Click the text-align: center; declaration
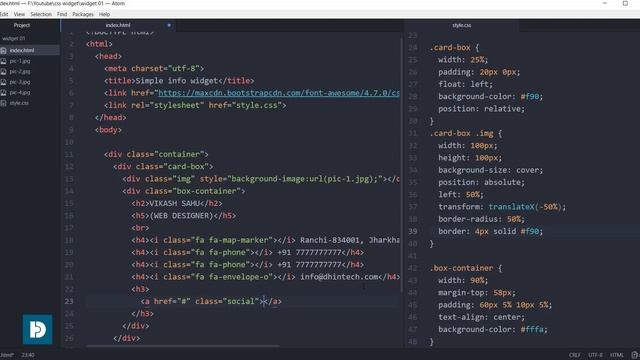Viewport: 640px width, 360px height. pyautogui.click(x=482, y=317)
